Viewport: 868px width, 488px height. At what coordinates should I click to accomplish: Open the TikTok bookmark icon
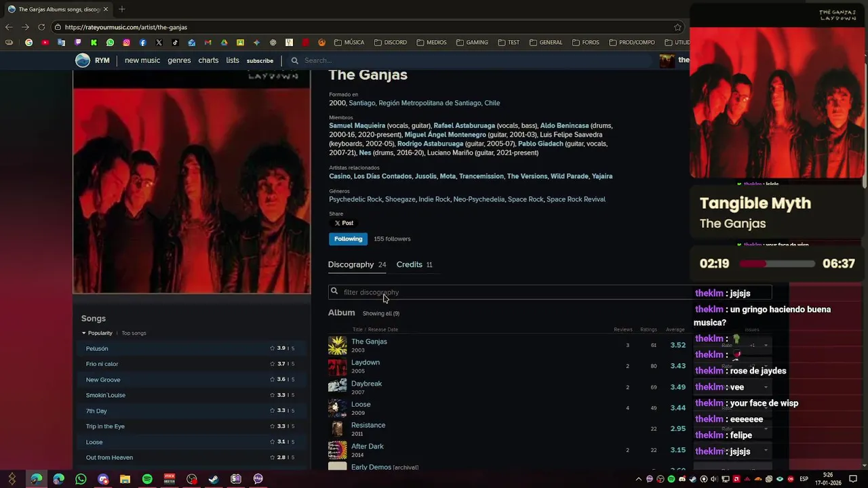pos(175,42)
